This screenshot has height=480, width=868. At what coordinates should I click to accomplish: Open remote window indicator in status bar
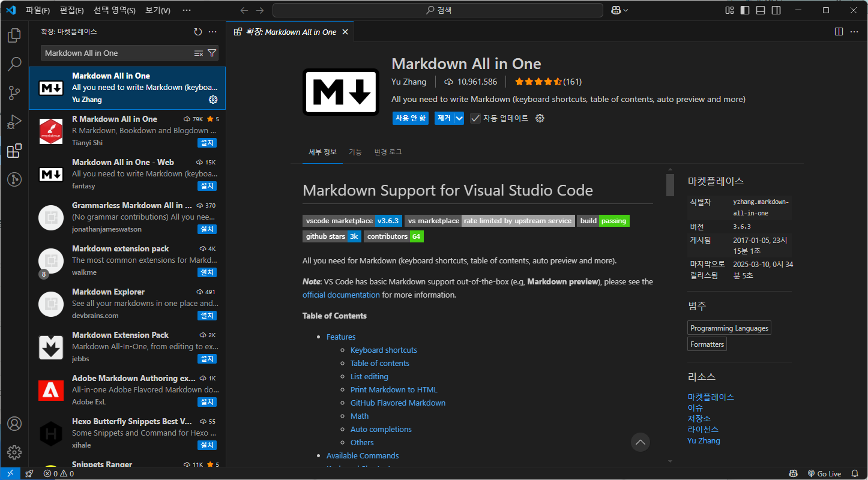[10, 473]
